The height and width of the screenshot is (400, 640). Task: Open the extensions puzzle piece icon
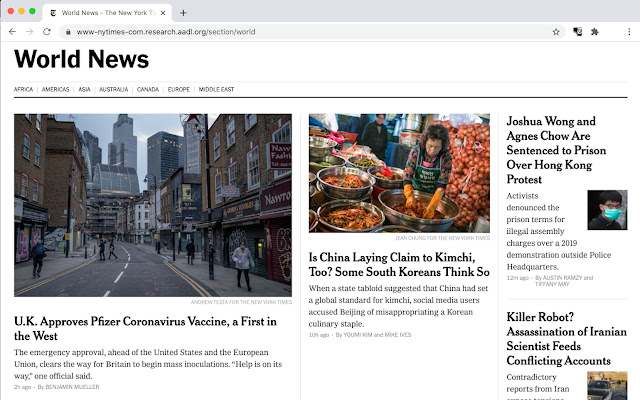click(x=595, y=32)
